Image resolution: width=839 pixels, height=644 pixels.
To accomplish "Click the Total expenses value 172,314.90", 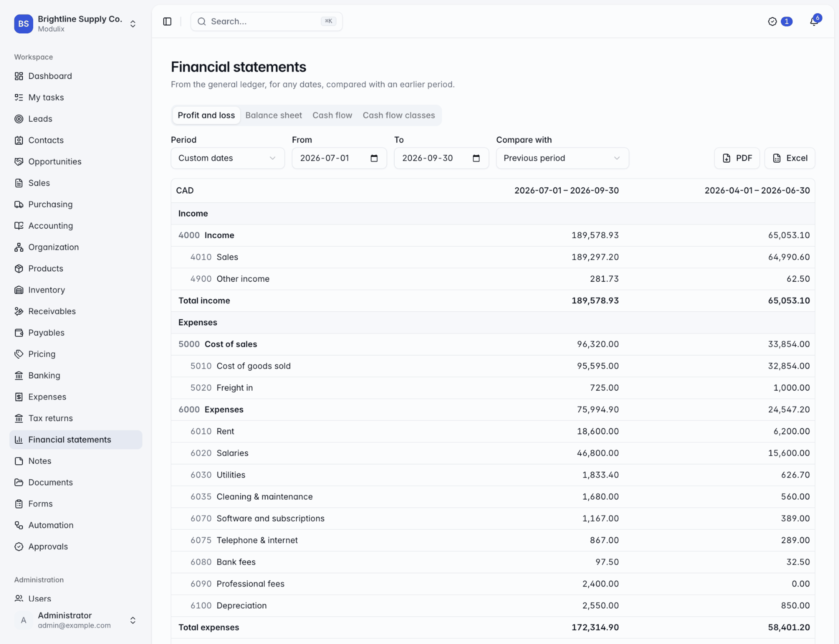I will pos(595,628).
